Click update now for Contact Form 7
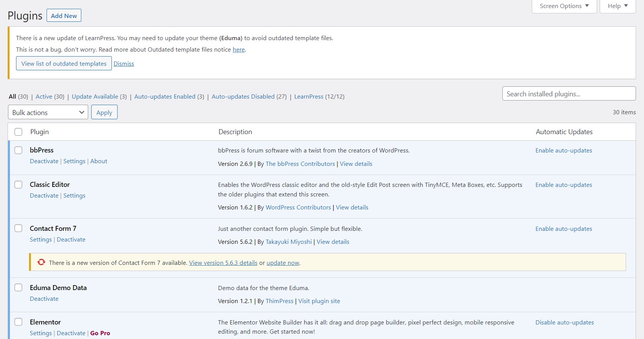 click(x=282, y=263)
